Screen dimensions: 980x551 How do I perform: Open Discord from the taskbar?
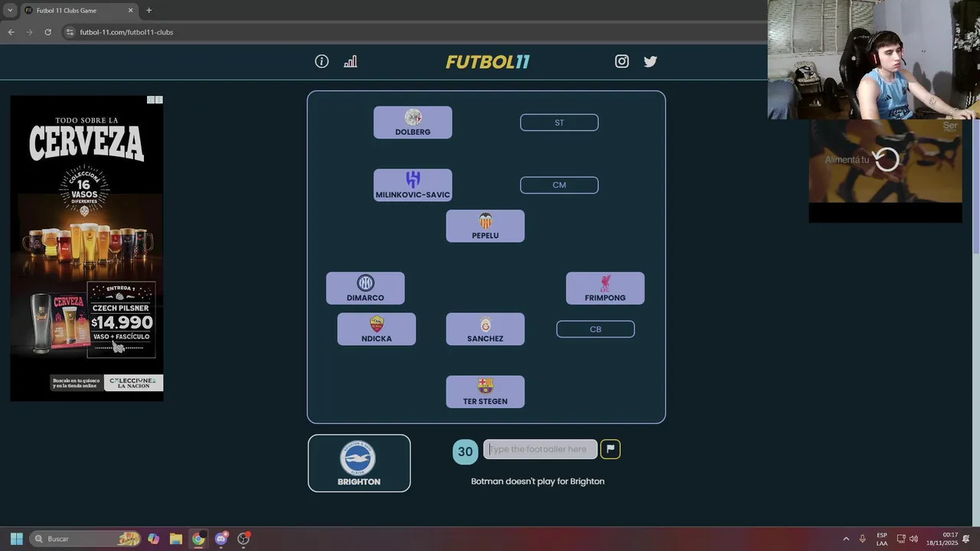point(221,539)
